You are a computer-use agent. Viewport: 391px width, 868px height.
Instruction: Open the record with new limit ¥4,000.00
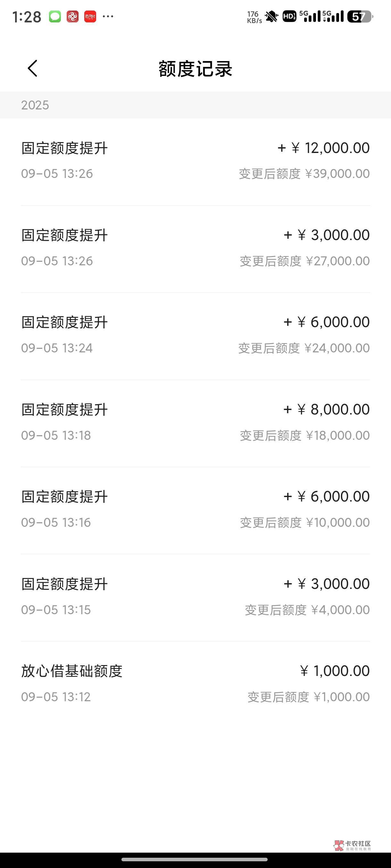click(195, 596)
